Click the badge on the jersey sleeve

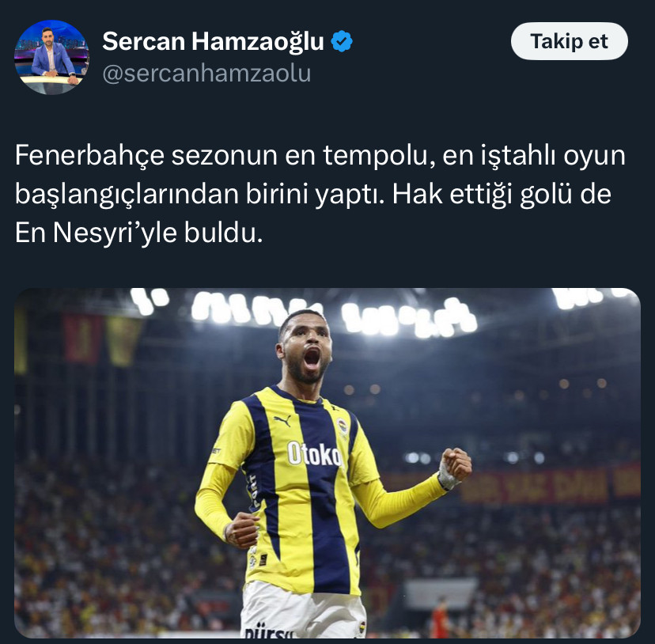point(216,450)
